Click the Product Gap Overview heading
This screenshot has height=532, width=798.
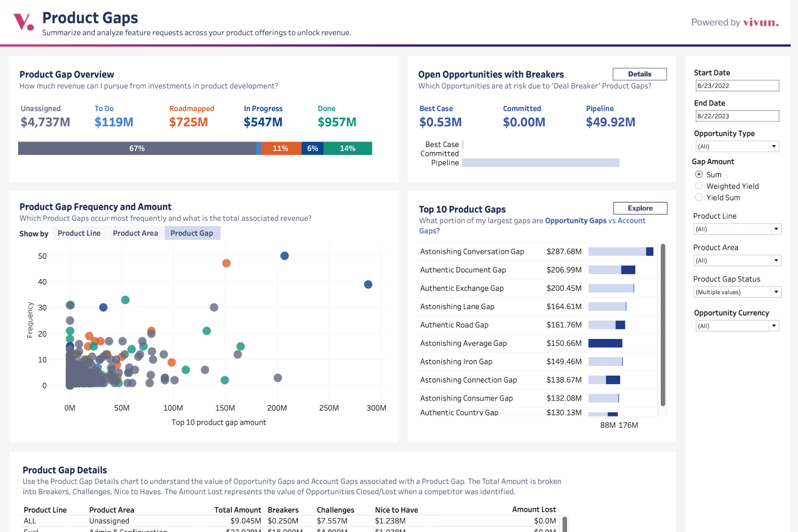tap(67, 74)
